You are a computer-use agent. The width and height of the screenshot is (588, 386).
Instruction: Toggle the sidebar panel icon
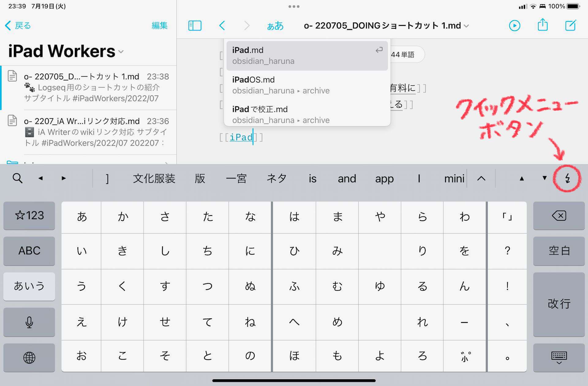click(195, 25)
